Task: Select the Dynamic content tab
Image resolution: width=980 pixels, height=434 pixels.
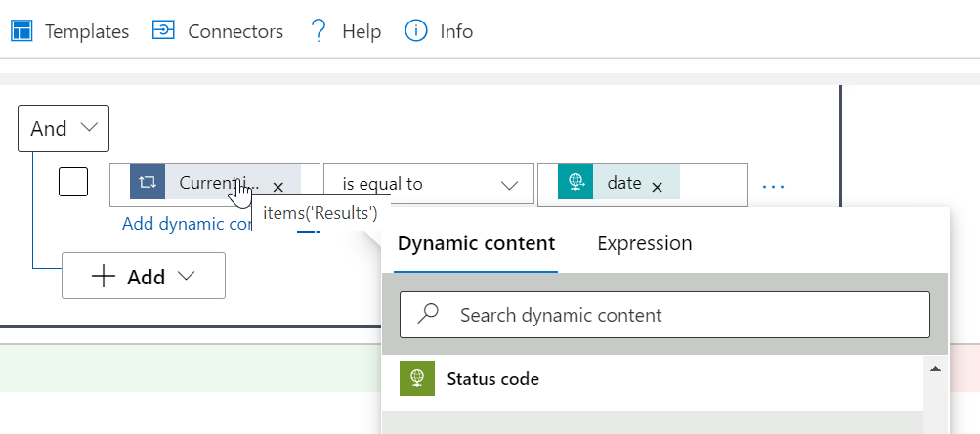Action: coord(476,243)
